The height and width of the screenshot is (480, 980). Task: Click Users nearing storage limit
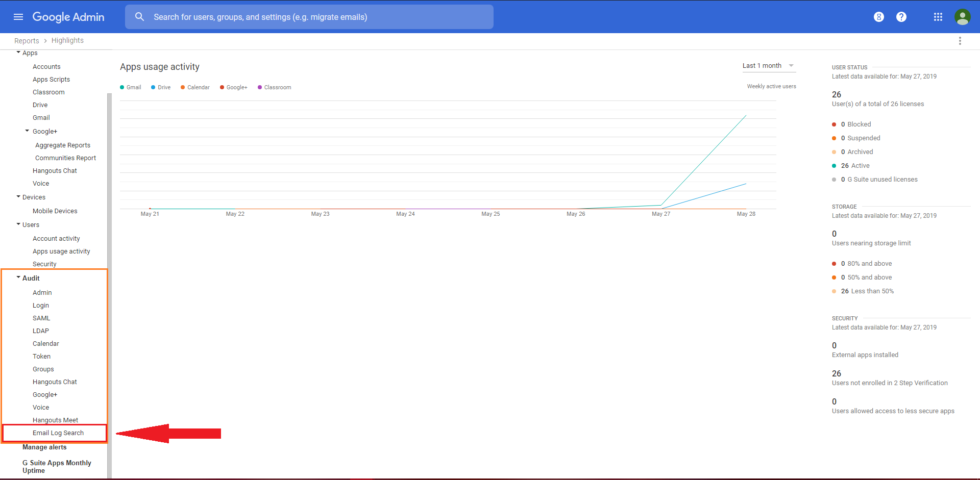tap(871, 243)
